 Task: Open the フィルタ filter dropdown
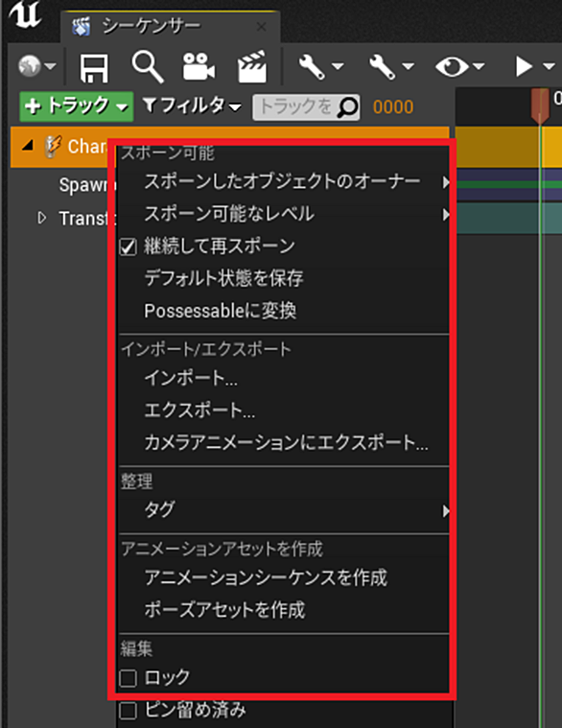pos(192,106)
